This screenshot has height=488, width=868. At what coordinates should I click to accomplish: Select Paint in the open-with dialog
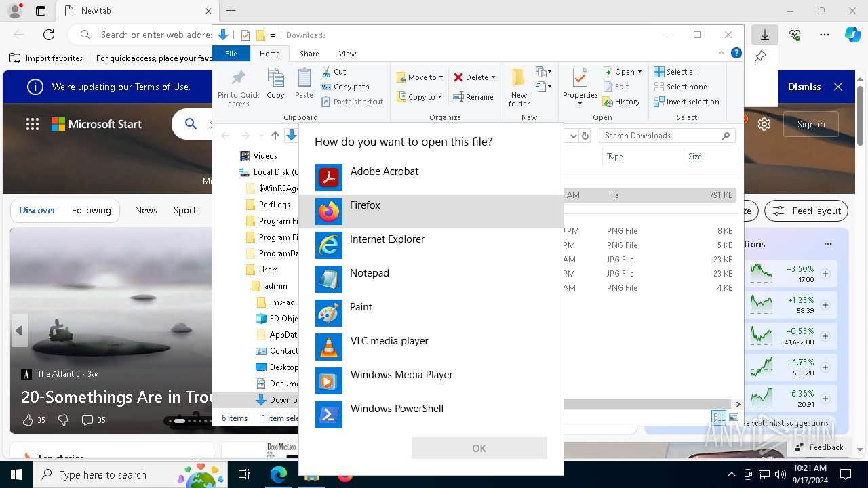pos(431,313)
